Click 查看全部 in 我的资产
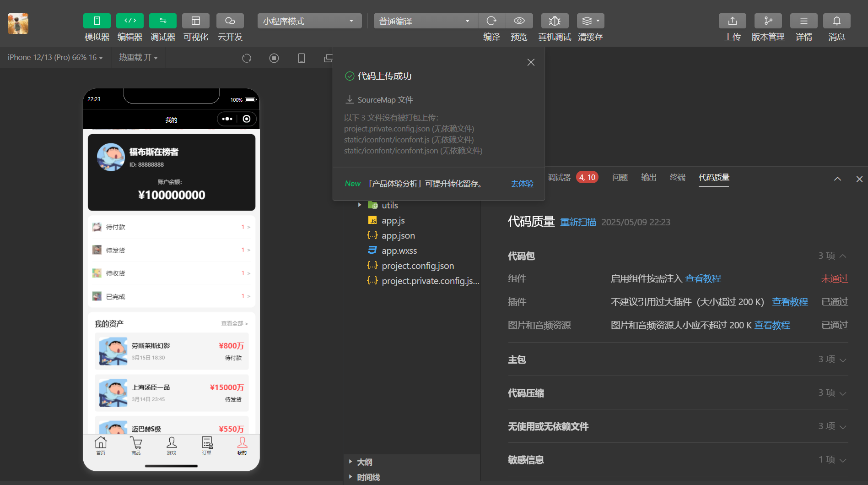 coord(234,323)
